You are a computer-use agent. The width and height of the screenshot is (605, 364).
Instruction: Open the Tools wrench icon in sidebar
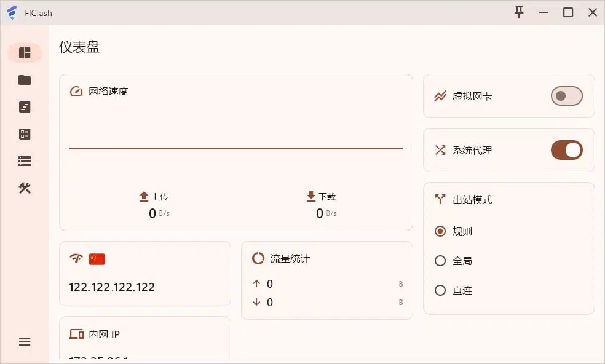(x=25, y=188)
